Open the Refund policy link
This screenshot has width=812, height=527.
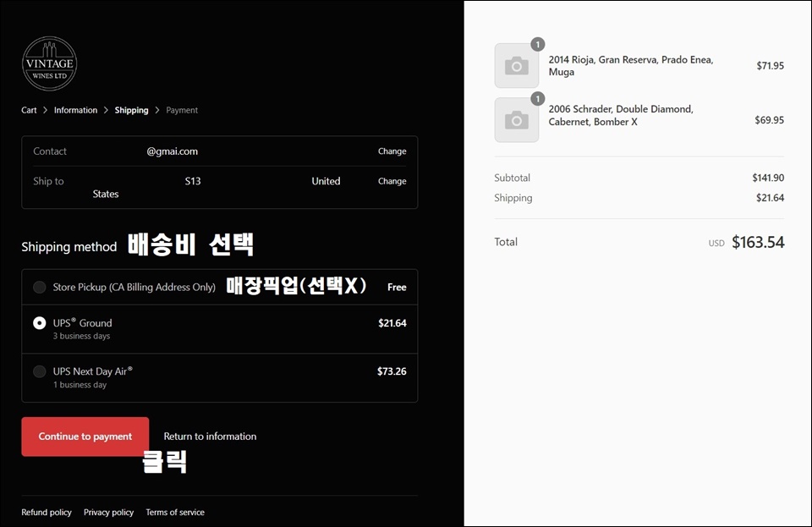[47, 512]
